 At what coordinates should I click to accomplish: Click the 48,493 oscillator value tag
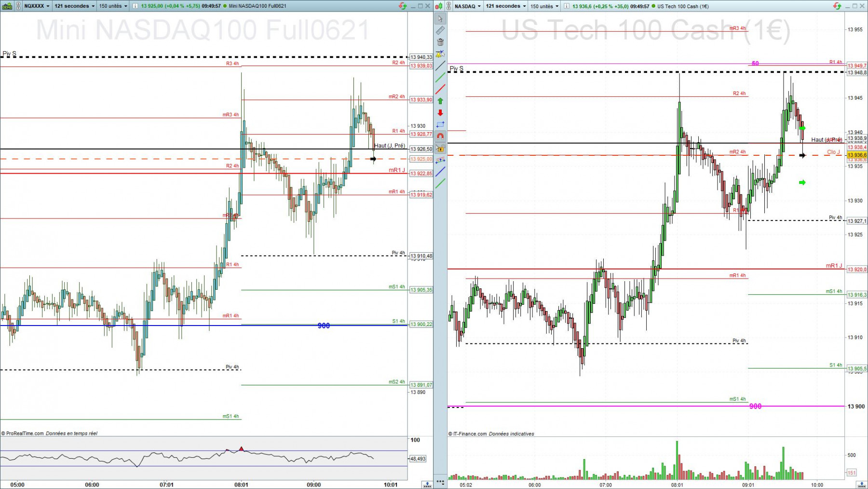point(418,459)
